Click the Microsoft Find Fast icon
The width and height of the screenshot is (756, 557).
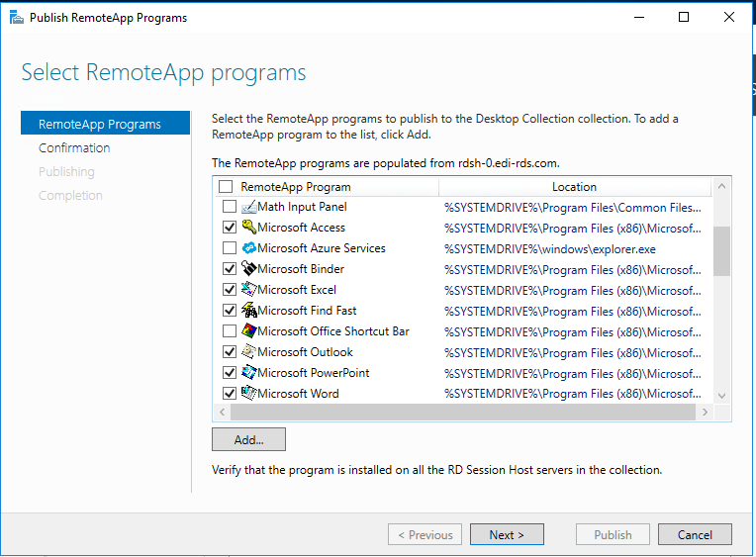tap(248, 310)
